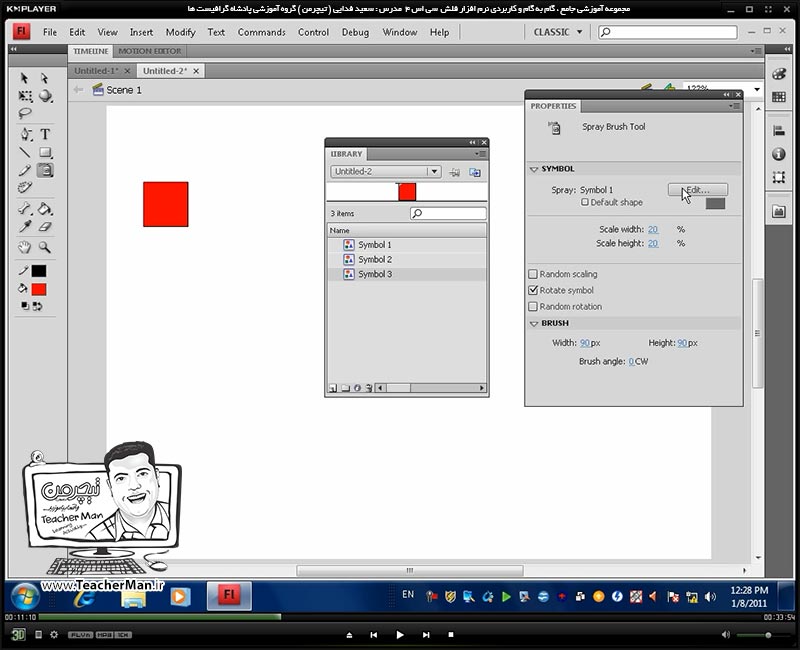Switch to the MOTION EDITOR tab
The image size is (800, 650).
point(149,51)
